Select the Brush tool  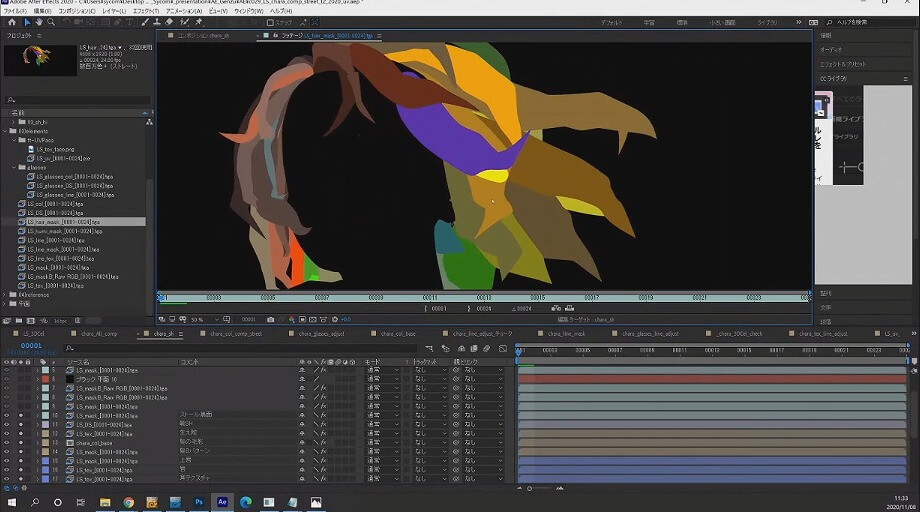coord(145,22)
